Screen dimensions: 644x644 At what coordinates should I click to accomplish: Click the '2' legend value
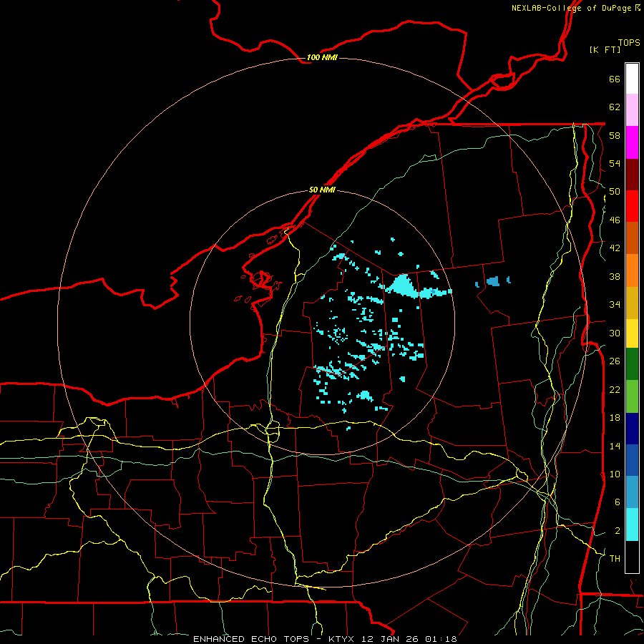coord(617,530)
